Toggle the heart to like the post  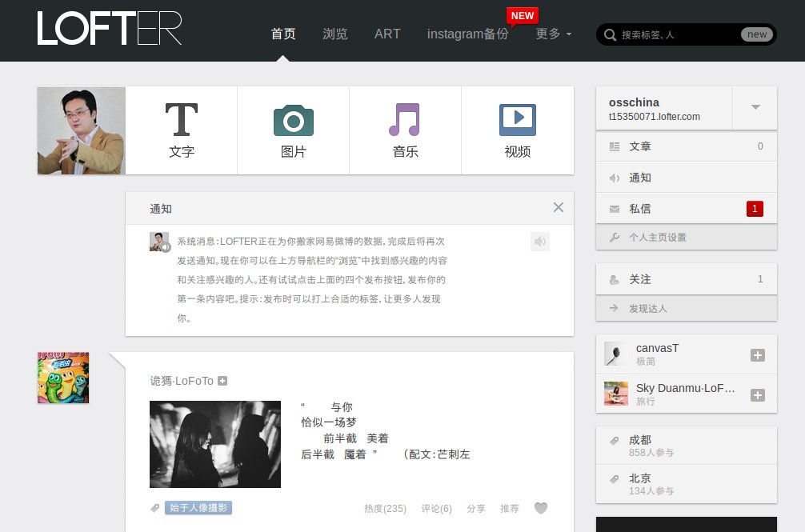[541, 508]
